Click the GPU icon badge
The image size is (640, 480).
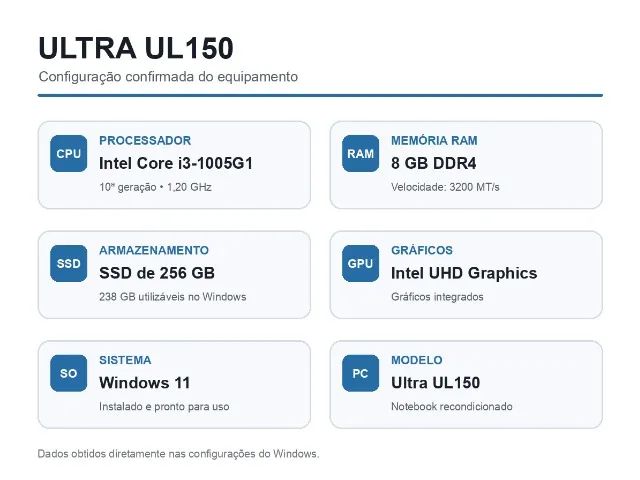(360, 263)
